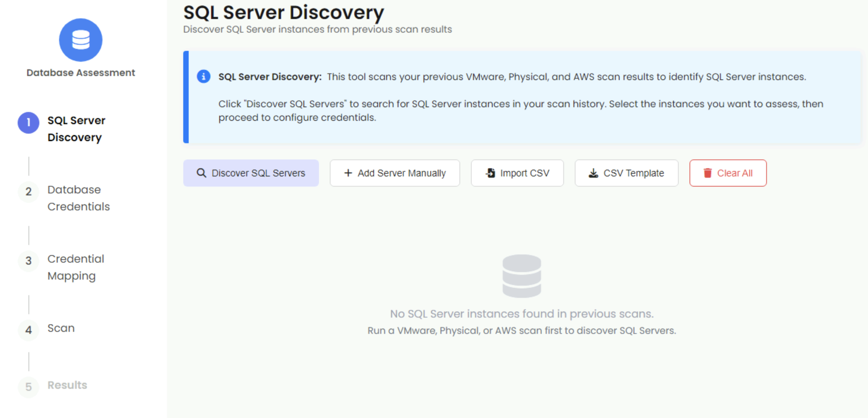Select step 1 SQL Server Discovery
868x418 pixels.
[76, 129]
